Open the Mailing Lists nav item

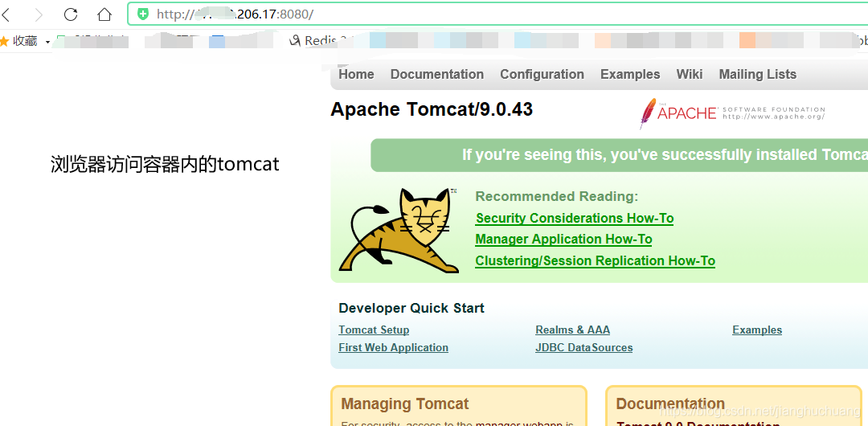pos(757,74)
